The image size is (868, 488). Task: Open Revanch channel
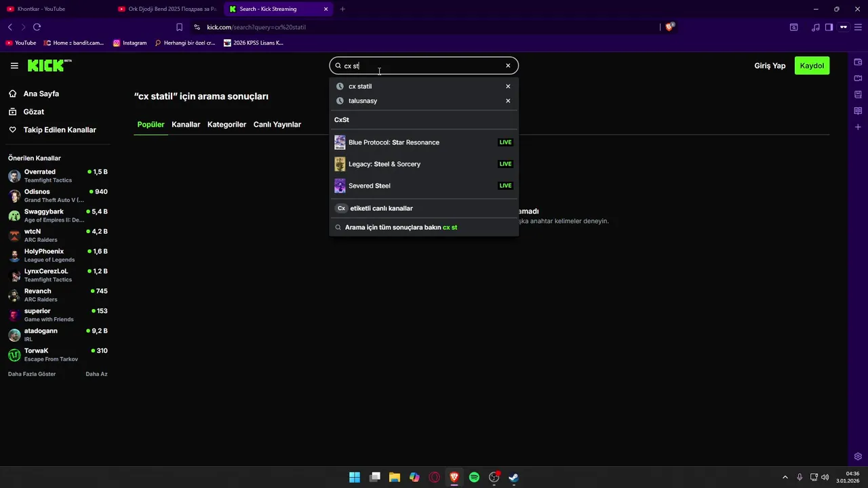coord(58,295)
